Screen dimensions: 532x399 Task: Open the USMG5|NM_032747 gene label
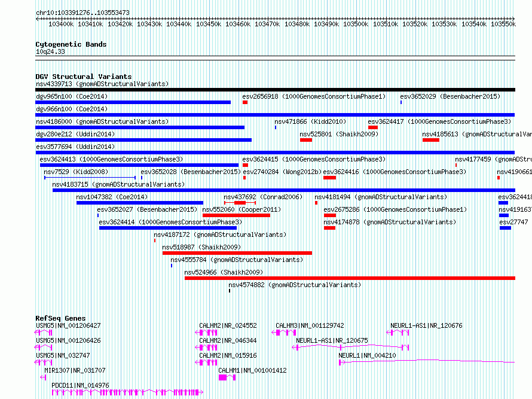tap(63, 355)
